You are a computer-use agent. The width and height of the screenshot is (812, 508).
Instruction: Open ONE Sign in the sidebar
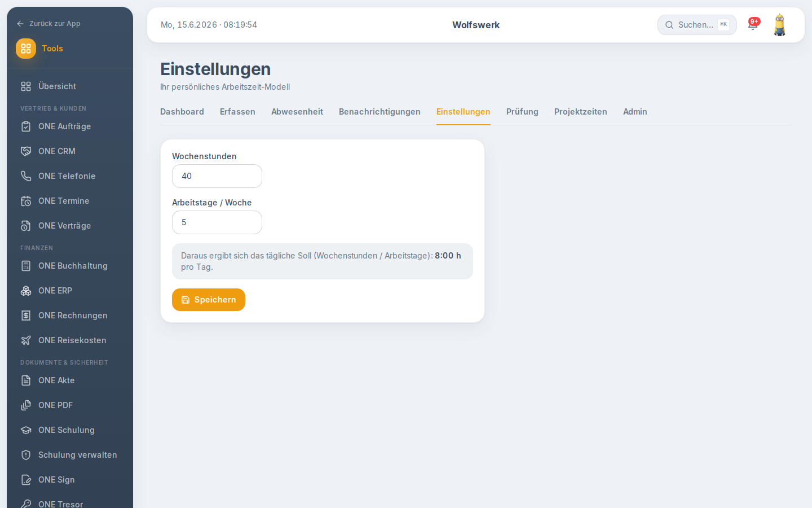coord(70,480)
